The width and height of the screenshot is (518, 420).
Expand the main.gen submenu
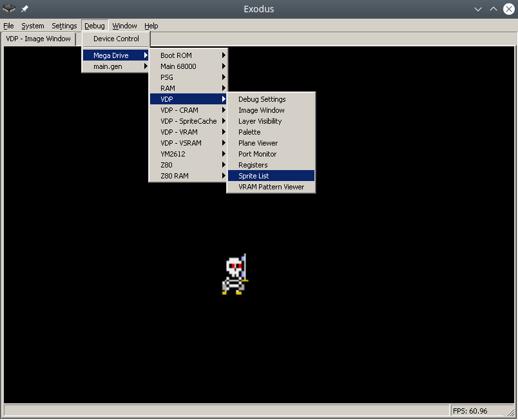[115, 66]
